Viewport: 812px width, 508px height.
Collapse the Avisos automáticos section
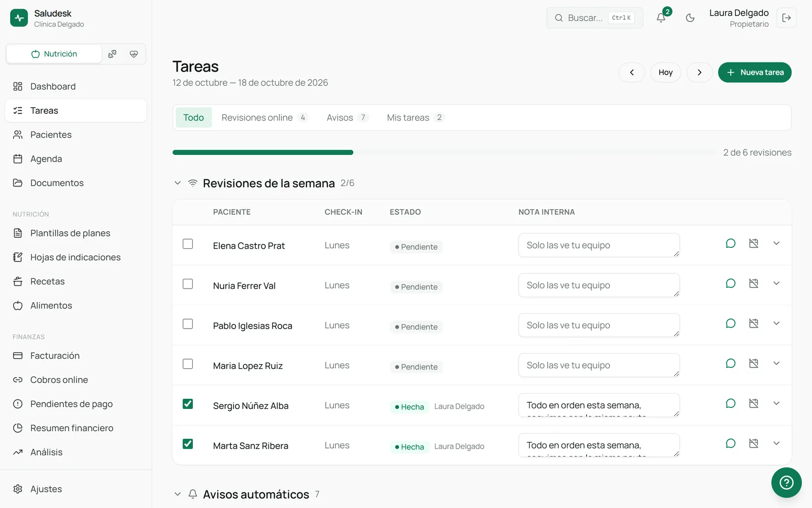pyautogui.click(x=178, y=494)
